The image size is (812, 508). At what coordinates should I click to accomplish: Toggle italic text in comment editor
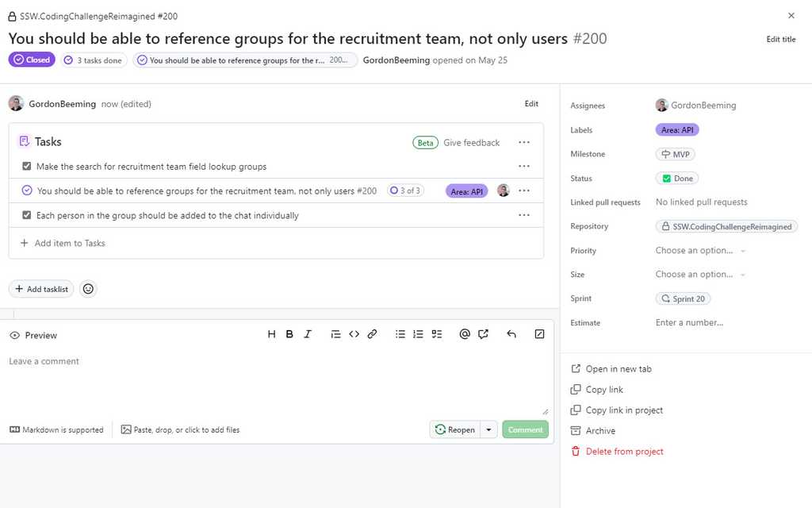click(x=308, y=334)
